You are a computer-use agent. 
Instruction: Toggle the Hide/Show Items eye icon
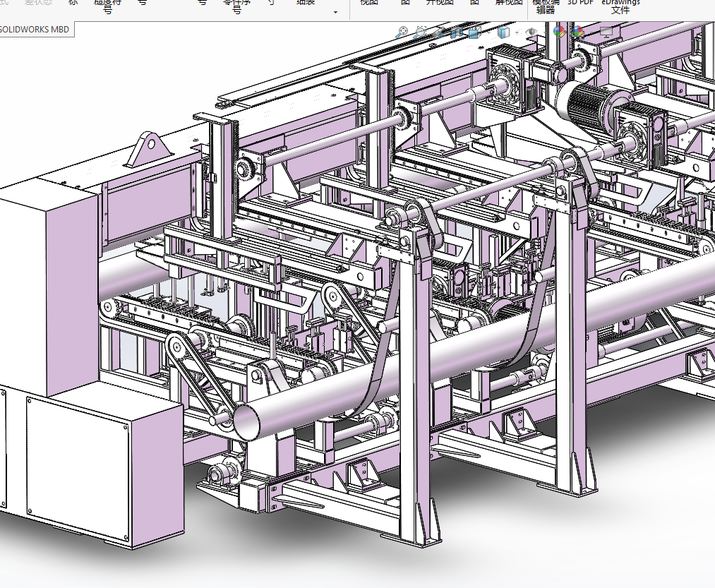531,32
